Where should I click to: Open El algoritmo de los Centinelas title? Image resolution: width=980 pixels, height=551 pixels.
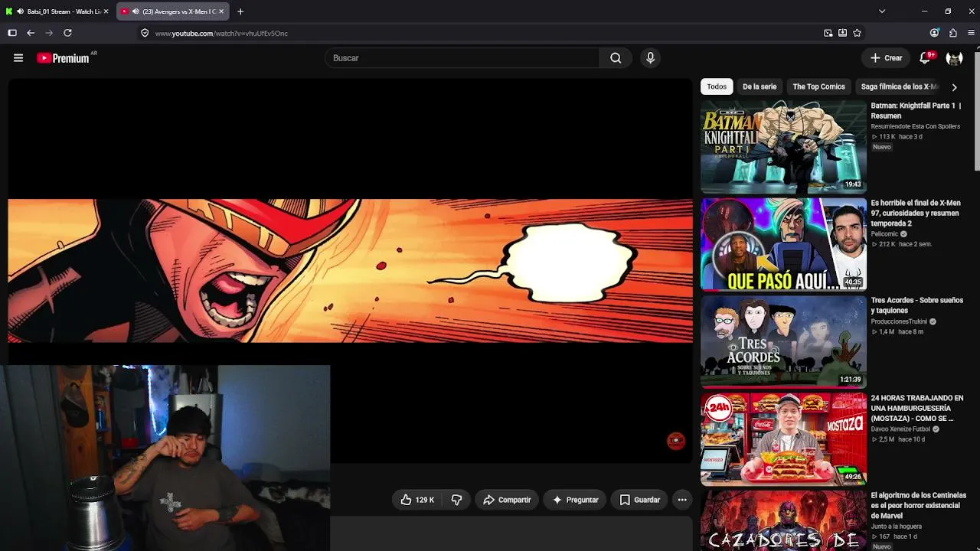click(x=919, y=506)
